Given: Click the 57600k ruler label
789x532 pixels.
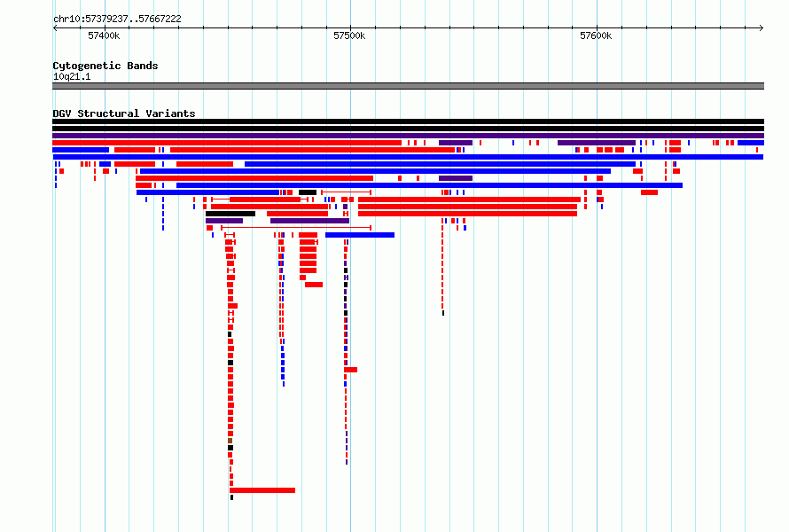Looking at the screenshot, I should [x=596, y=35].
